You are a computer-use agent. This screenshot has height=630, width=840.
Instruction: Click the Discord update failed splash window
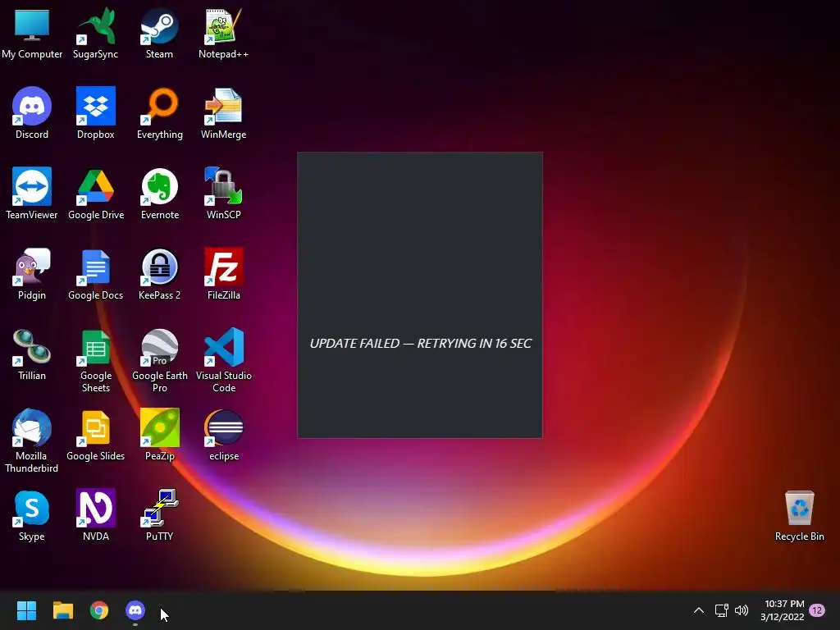pos(420,295)
